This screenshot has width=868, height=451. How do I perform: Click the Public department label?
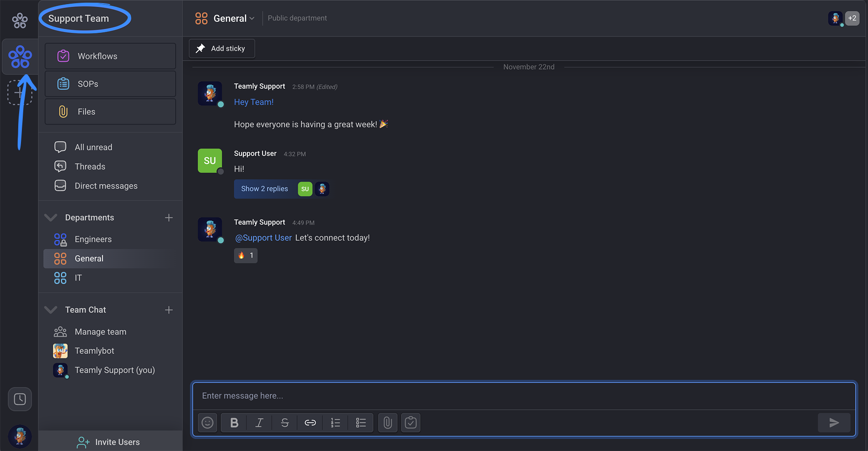tap(297, 18)
